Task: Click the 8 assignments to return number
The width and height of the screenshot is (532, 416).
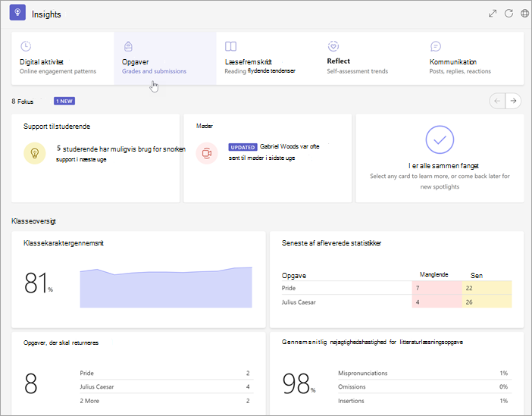Action: pos(30,383)
